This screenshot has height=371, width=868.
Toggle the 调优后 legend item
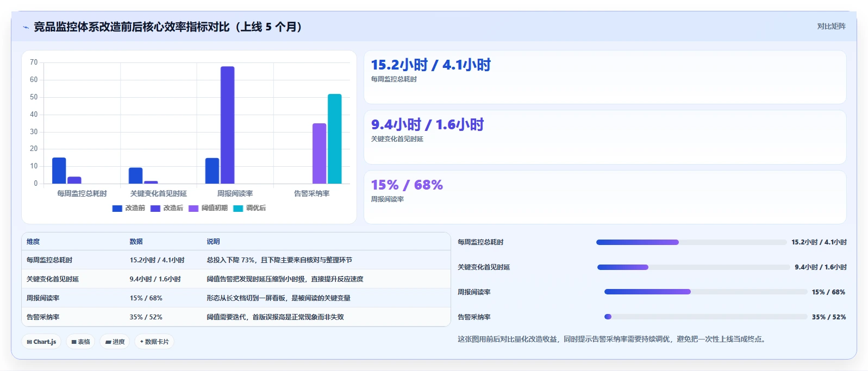[x=249, y=208]
